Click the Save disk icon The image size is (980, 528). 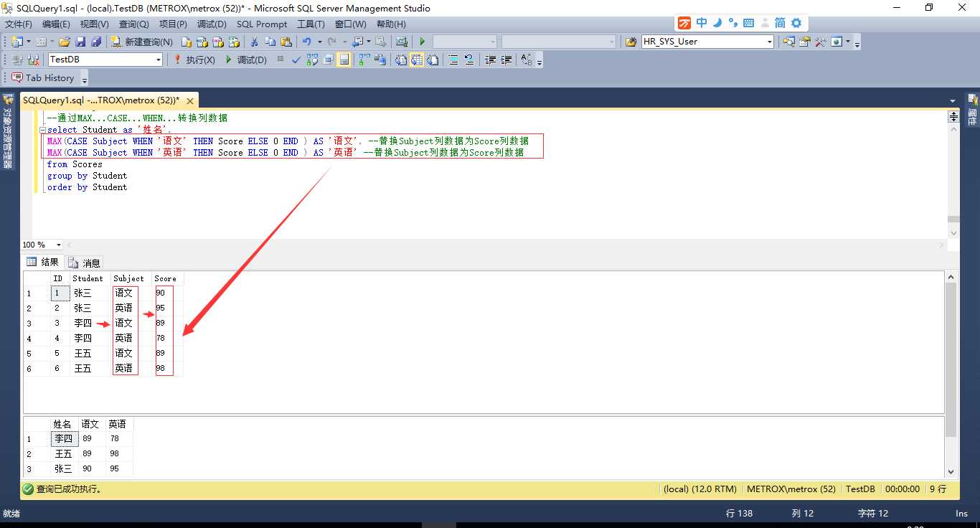(x=80, y=42)
